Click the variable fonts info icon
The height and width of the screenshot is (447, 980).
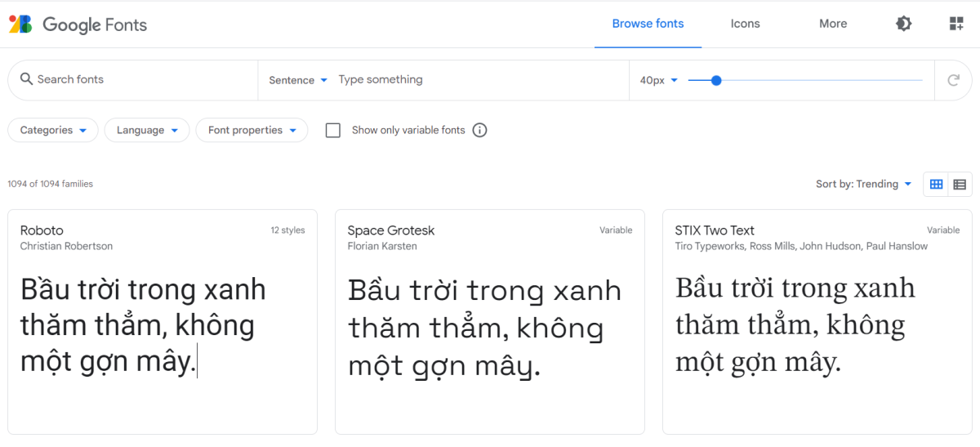[480, 130]
